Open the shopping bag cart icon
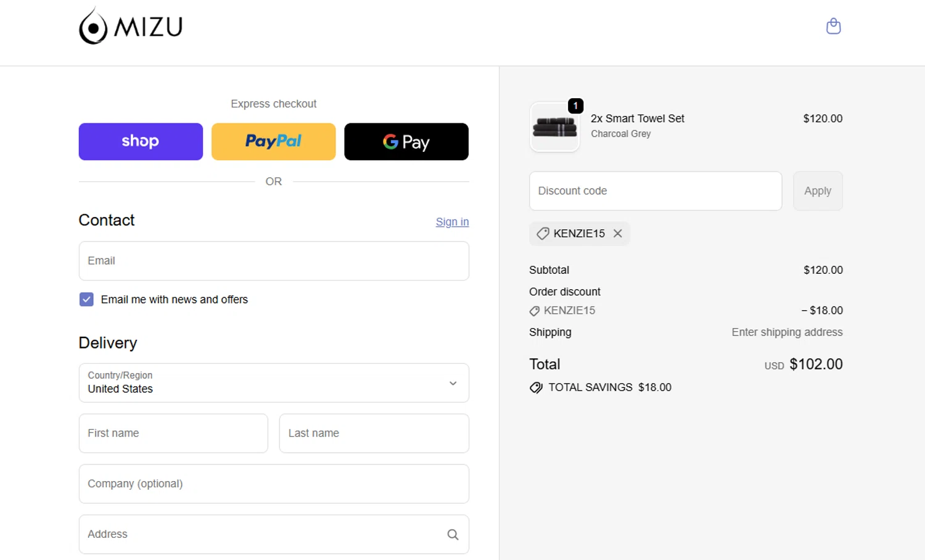The width and height of the screenshot is (925, 560). click(833, 26)
